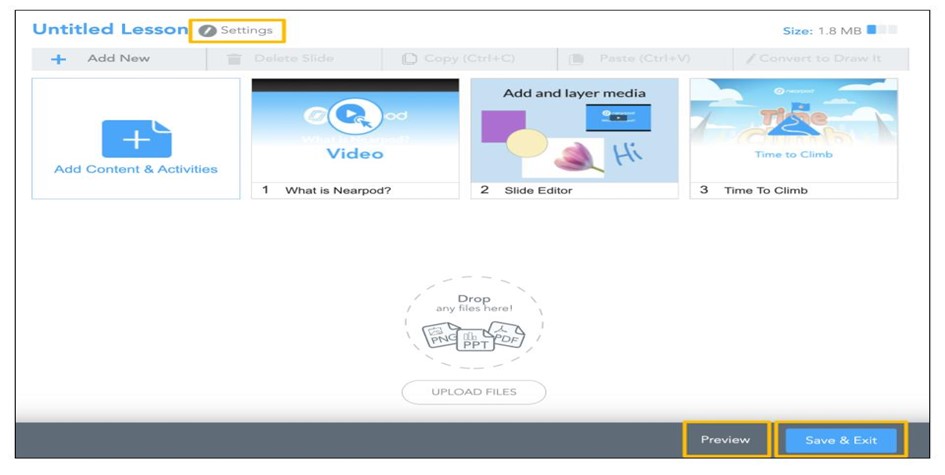Click the trash icon for Delete Slide
The height and width of the screenshot is (475, 945).
click(235, 59)
